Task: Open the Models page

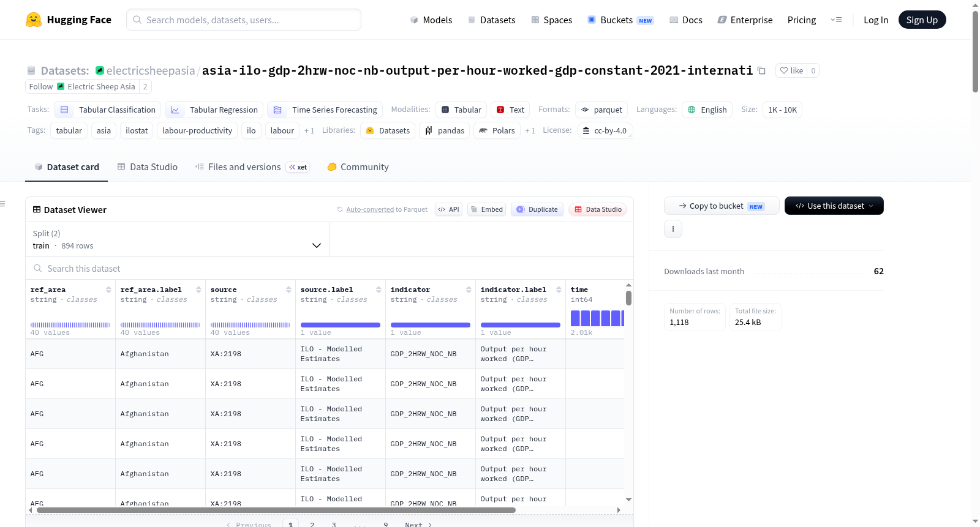Action: [x=431, y=20]
